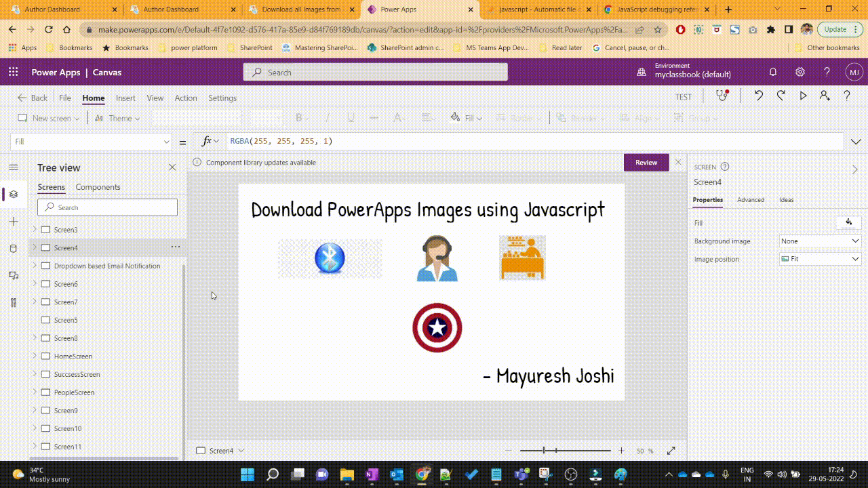Close the Tree view panel

point(172,167)
